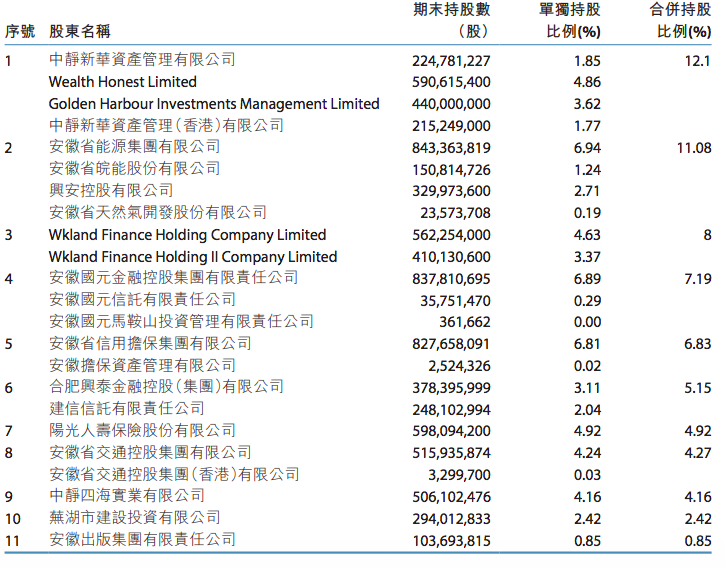Select 安徽省能源集團有限公司 shareholder name
The height and width of the screenshot is (567, 725).
(x=134, y=147)
